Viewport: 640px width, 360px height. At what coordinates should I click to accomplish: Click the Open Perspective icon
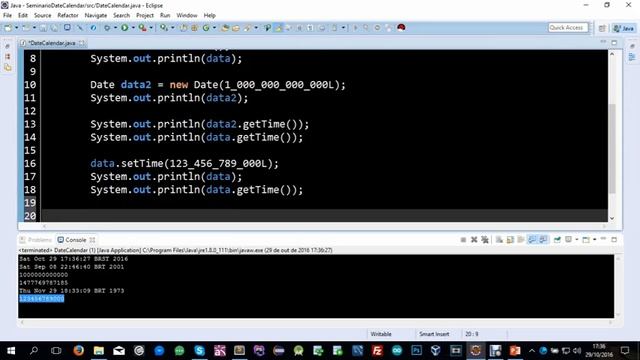602,28
